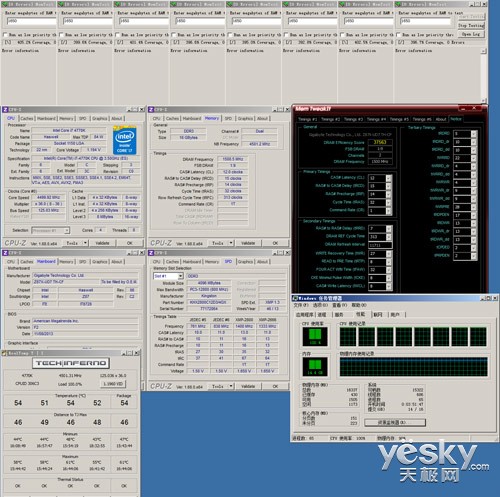This screenshot has width=500, height=497.
Task: Open the Slot #1 dropdown in CPU-Z SPD tab
Action: coord(180,276)
